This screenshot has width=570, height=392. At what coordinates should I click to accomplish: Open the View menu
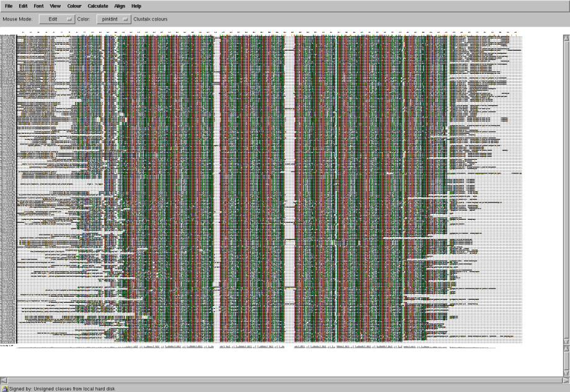[55, 6]
